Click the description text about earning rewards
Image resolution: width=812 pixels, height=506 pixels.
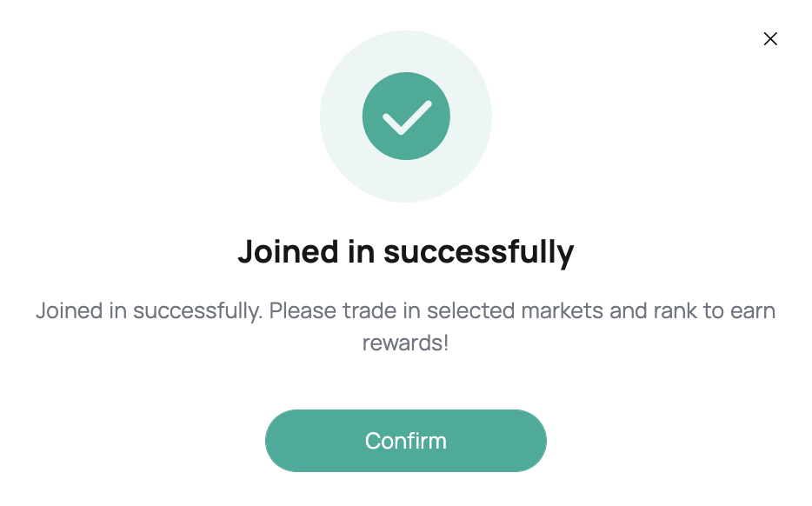click(405, 326)
